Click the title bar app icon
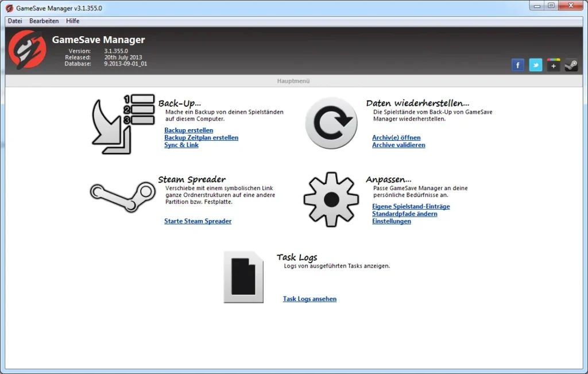Screen dimensions: 588x374 [10, 8]
